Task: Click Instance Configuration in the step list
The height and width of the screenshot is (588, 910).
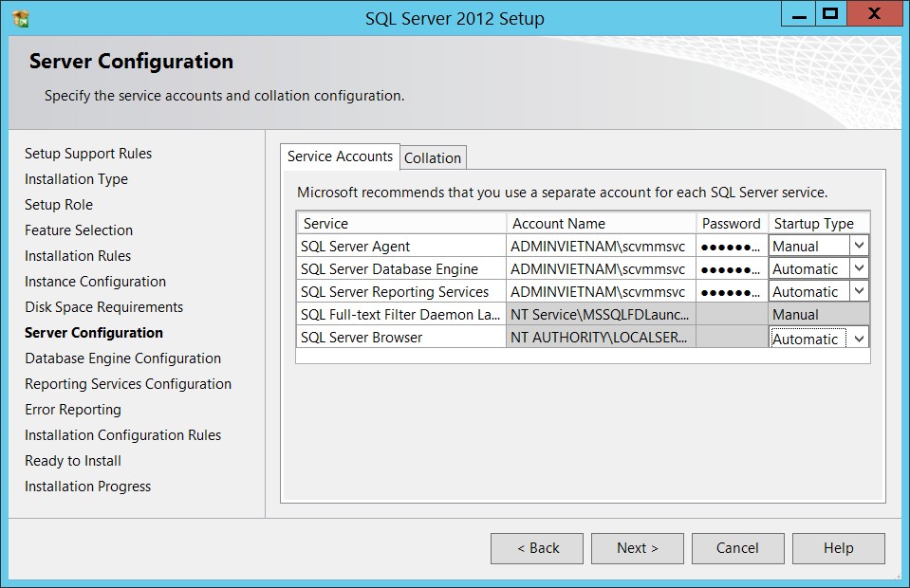Action: [95, 282]
